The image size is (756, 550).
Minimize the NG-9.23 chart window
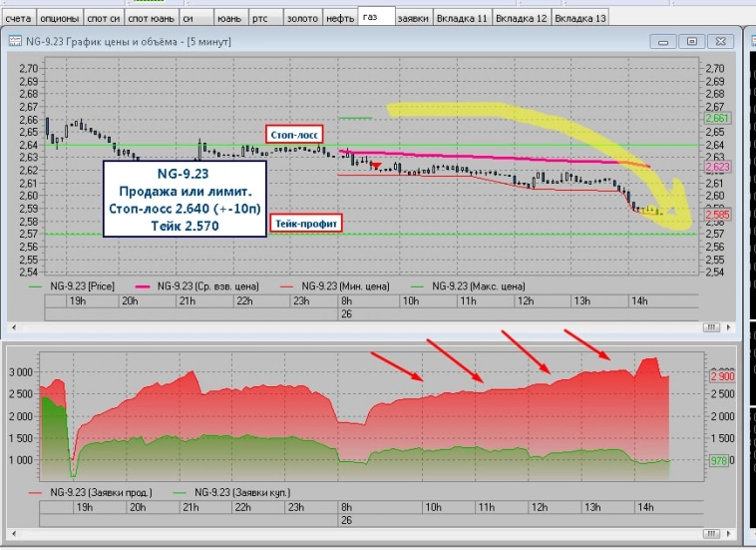[664, 41]
